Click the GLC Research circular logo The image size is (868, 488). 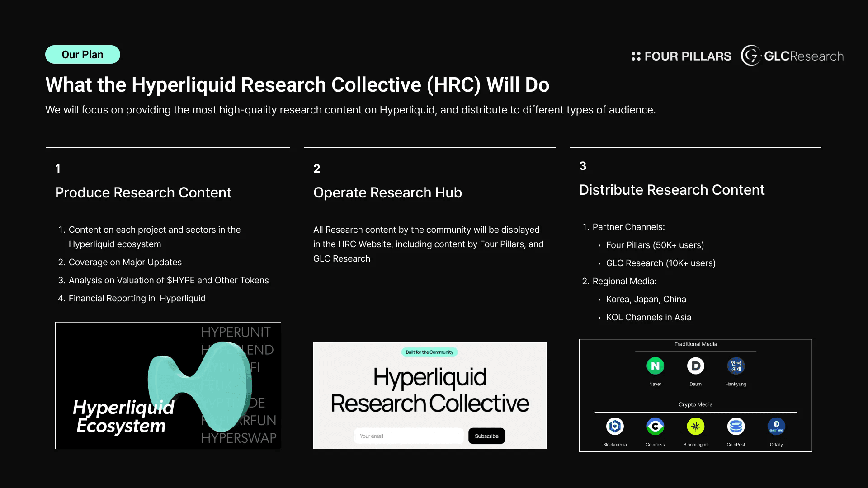click(x=751, y=56)
